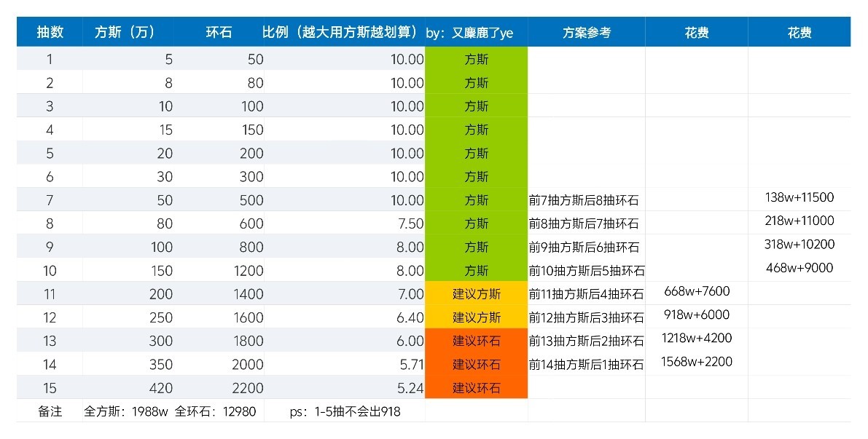Click the 抽数 column header
The height and width of the screenshot is (439, 868).
(x=50, y=32)
